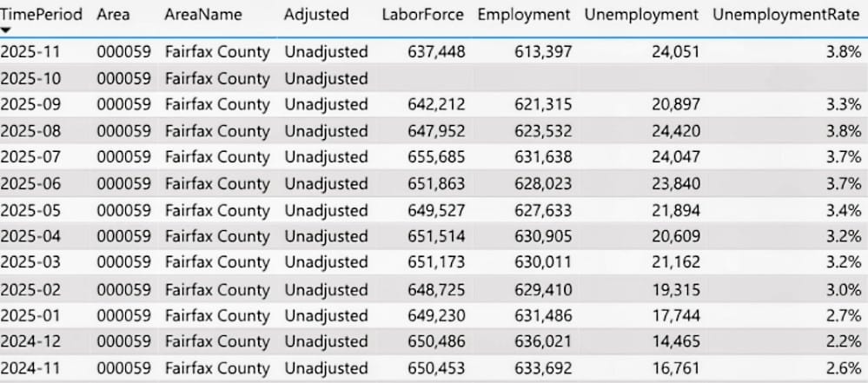This screenshot has height=383, width=868.
Task: Sort table by AreaName header
Action: click(x=203, y=15)
